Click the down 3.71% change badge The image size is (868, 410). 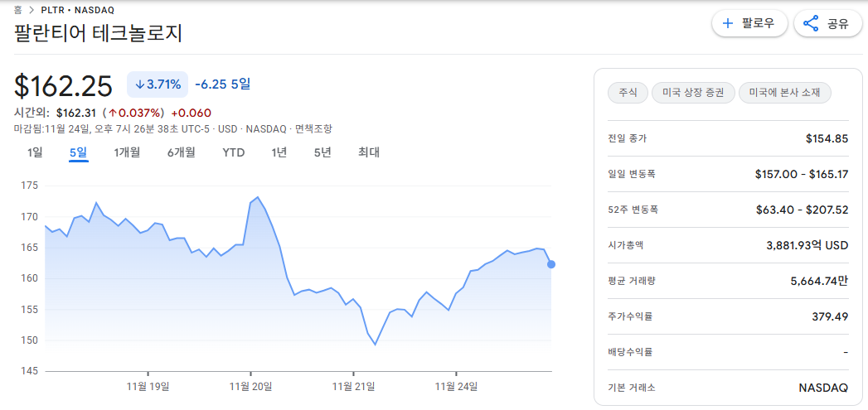click(x=158, y=84)
